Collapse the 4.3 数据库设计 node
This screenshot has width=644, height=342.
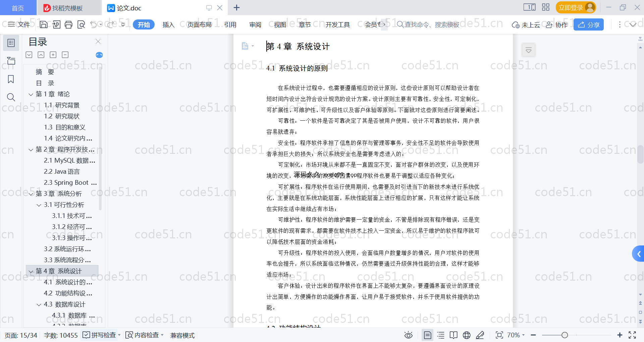pyautogui.click(x=39, y=305)
